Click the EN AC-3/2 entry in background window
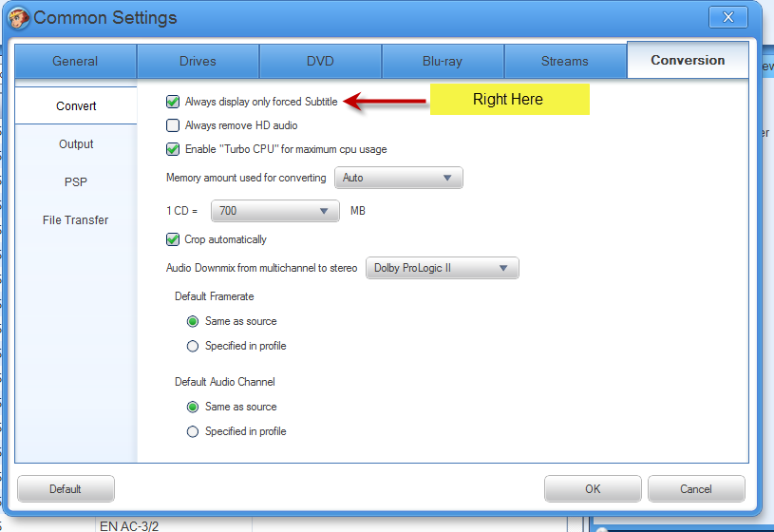 129,526
